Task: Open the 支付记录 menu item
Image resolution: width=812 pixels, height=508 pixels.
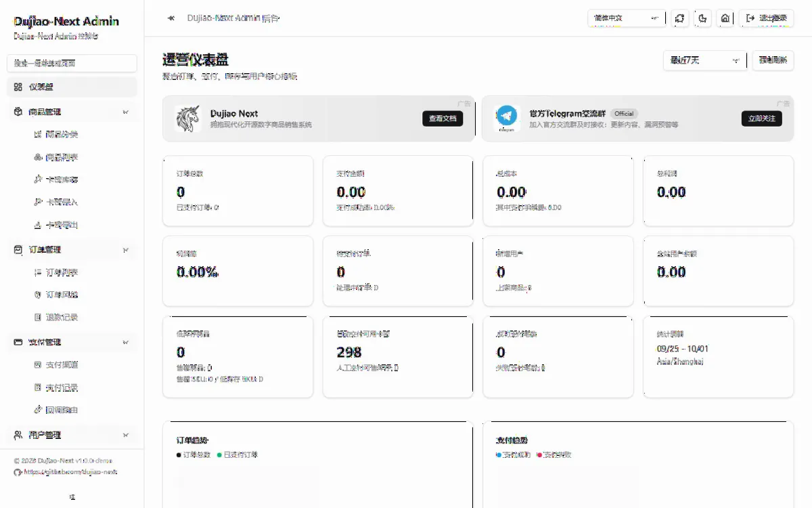Action: 78,387
